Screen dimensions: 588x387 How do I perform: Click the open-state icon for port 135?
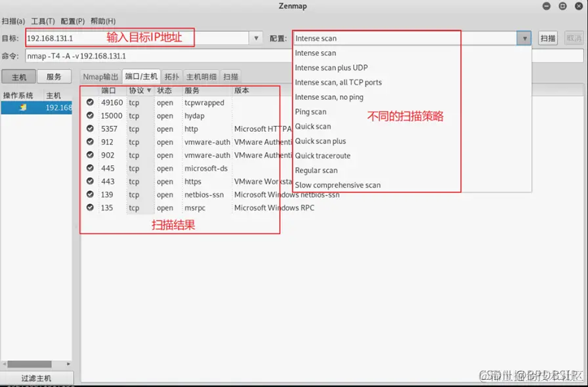coord(90,207)
